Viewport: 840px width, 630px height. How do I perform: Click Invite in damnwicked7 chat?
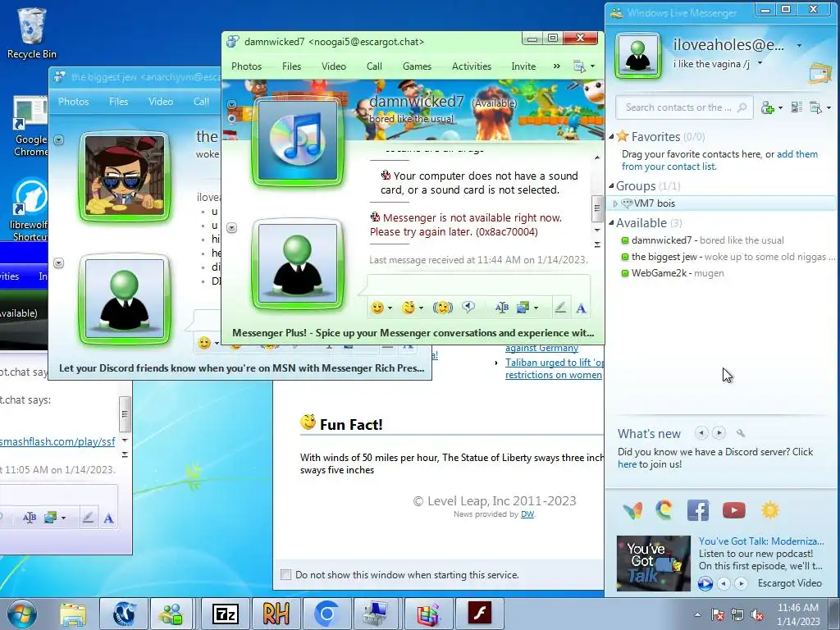[x=523, y=66]
